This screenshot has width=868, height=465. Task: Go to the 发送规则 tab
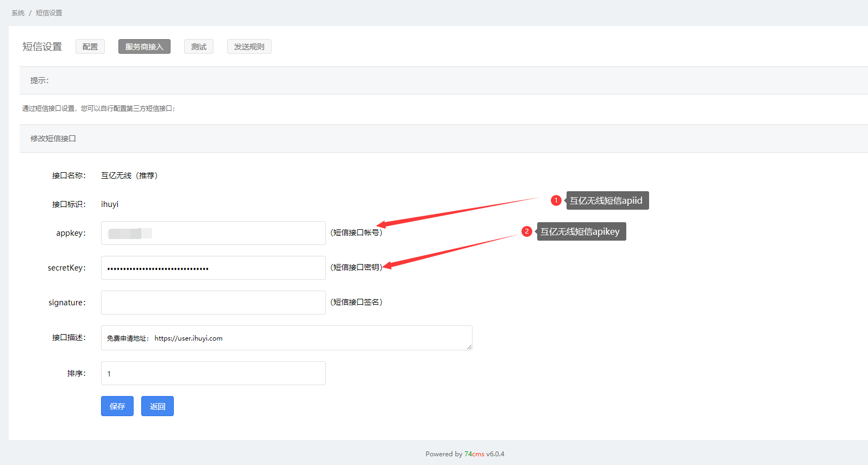[249, 47]
